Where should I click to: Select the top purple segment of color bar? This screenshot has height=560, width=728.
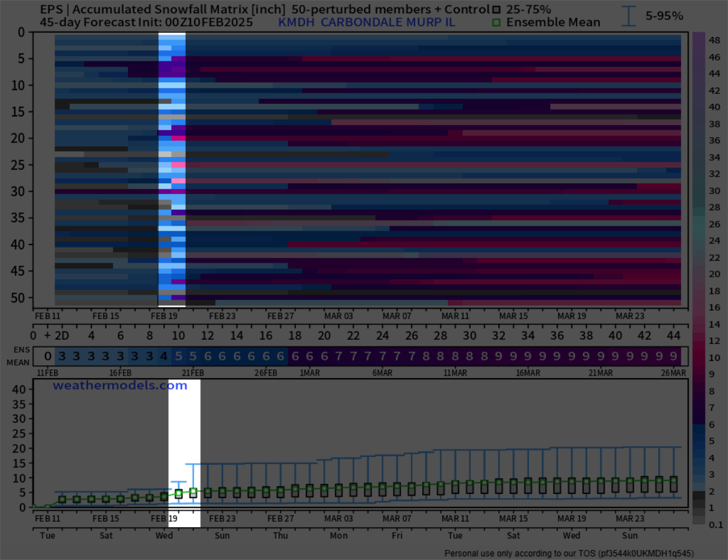(698, 38)
